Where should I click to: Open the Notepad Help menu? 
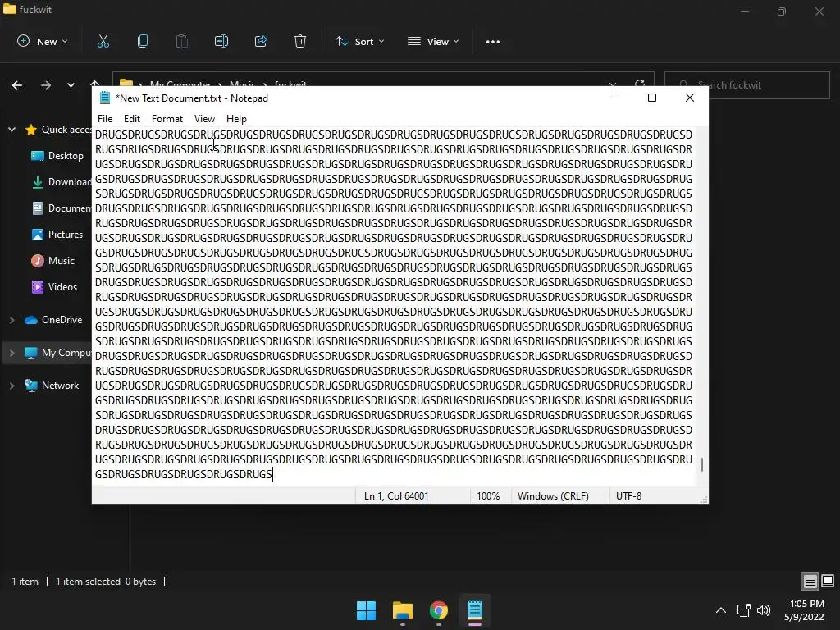coord(236,119)
